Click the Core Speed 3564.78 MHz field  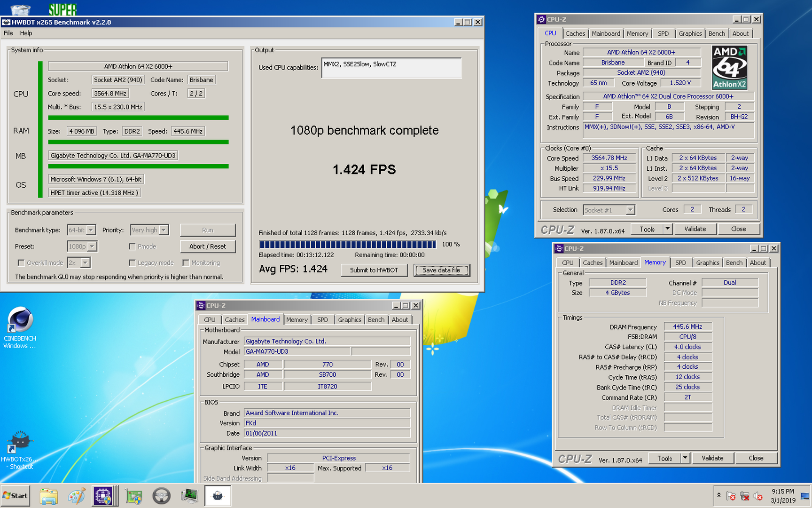609,158
